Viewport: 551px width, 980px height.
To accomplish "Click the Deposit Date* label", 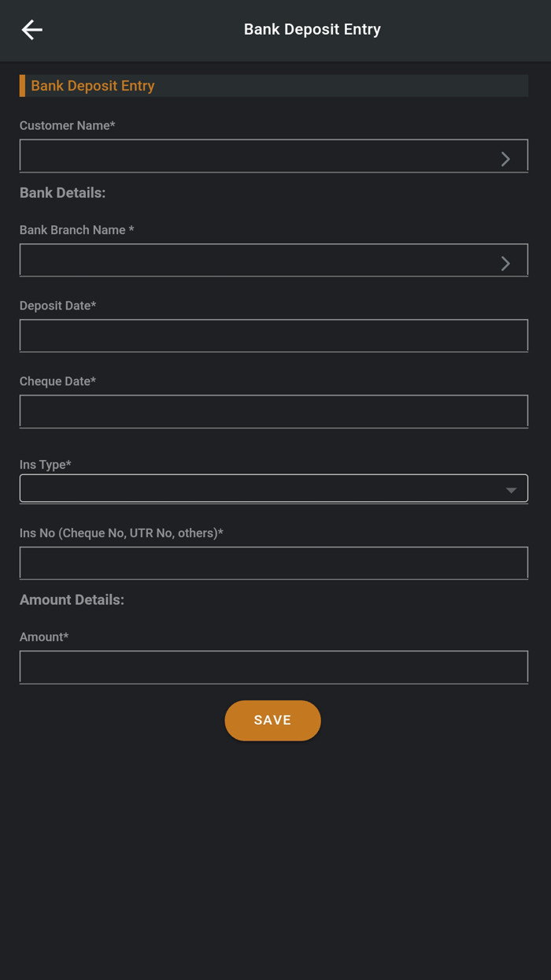I will click(x=57, y=306).
